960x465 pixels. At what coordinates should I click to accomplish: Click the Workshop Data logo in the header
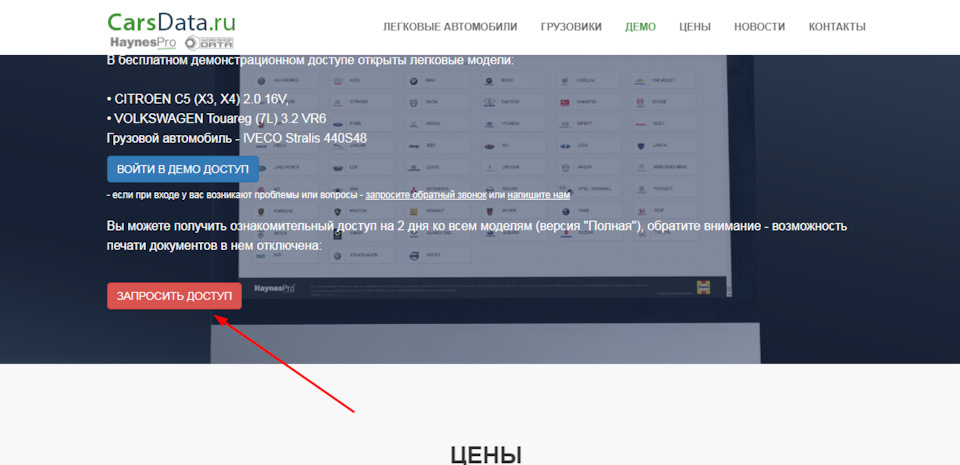209,42
